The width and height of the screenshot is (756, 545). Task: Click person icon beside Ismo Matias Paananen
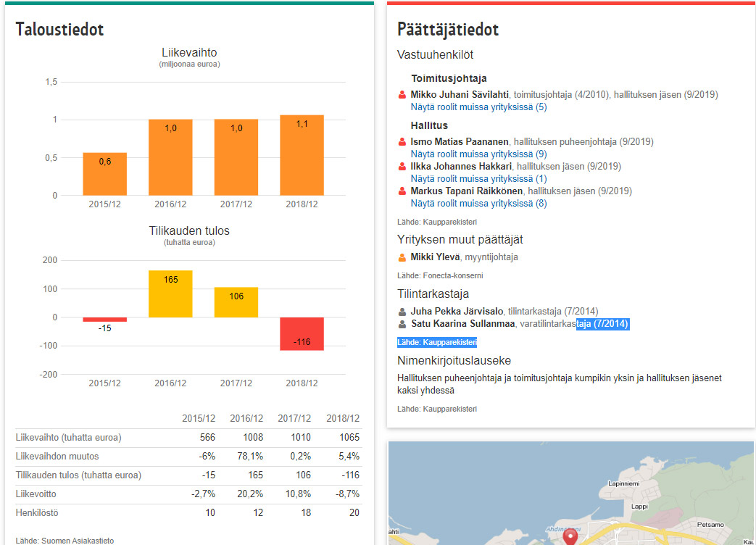(x=402, y=142)
